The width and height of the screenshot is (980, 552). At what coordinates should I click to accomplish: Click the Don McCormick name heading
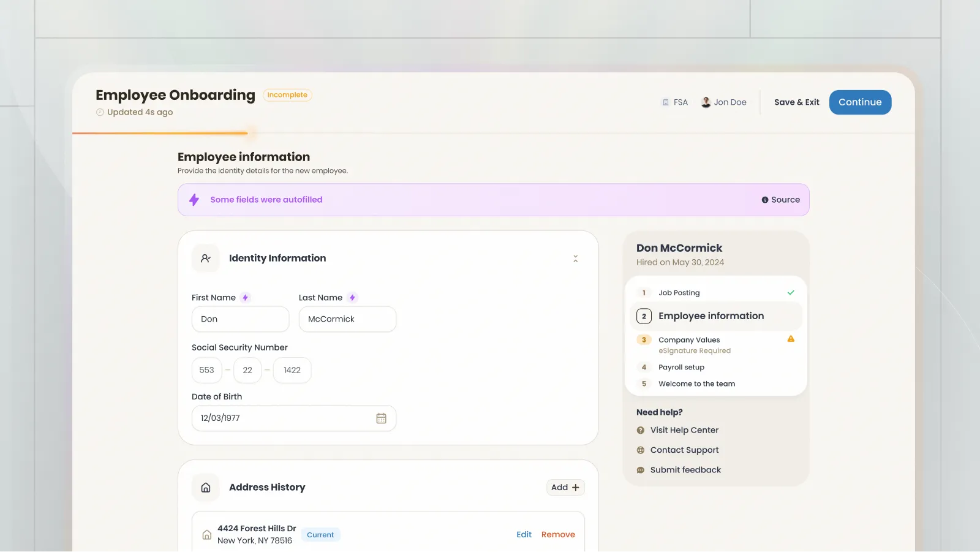(x=679, y=248)
